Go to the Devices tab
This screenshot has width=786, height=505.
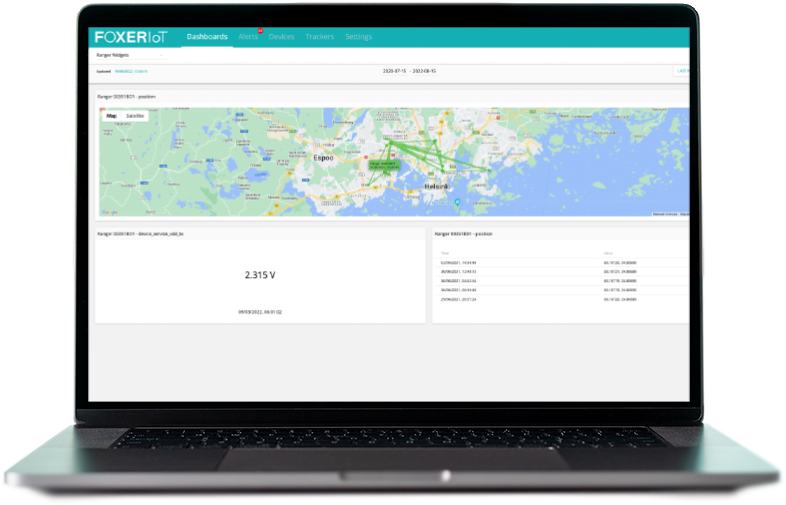[281, 37]
